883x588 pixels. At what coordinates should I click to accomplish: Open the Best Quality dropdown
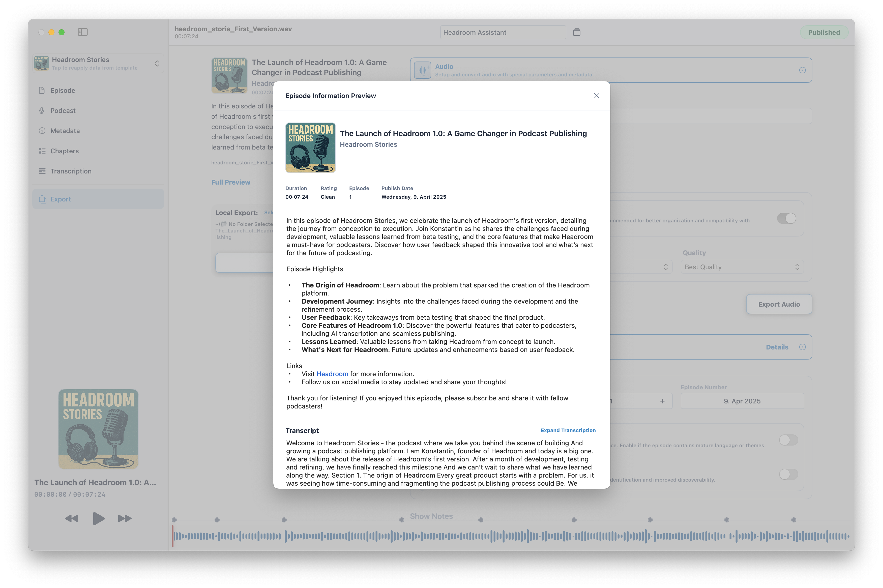tap(742, 267)
